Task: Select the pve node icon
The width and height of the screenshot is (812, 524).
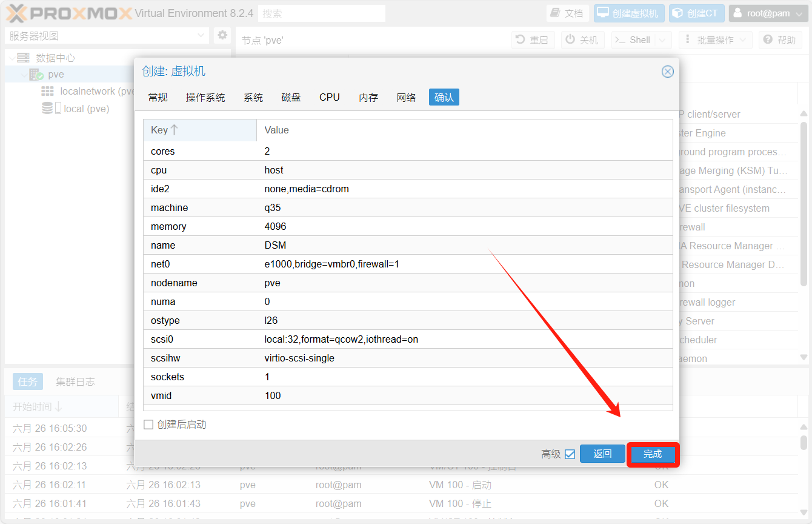Action: pyautogui.click(x=36, y=75)
